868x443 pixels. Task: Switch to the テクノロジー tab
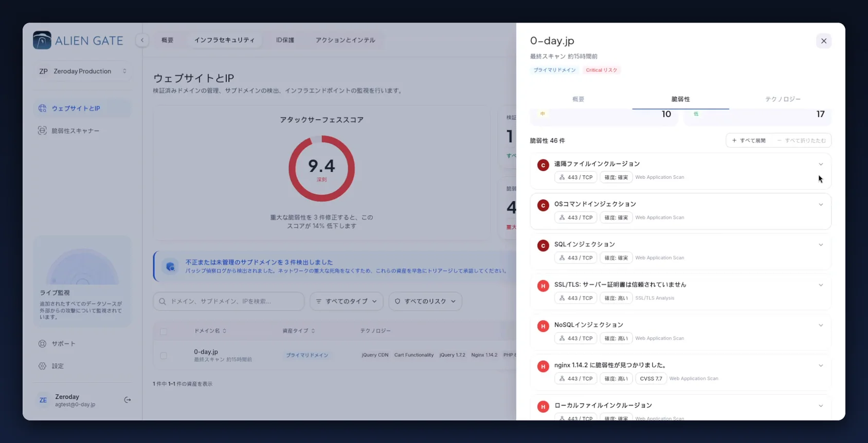click(783, 99)
